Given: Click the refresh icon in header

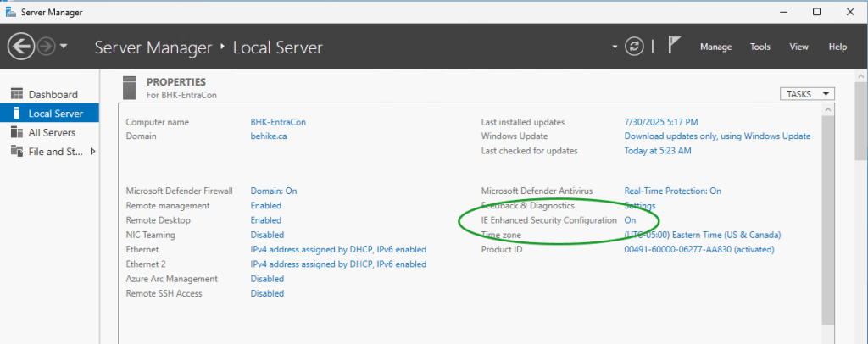Looking at the screenshot, I should coord(634,47).
